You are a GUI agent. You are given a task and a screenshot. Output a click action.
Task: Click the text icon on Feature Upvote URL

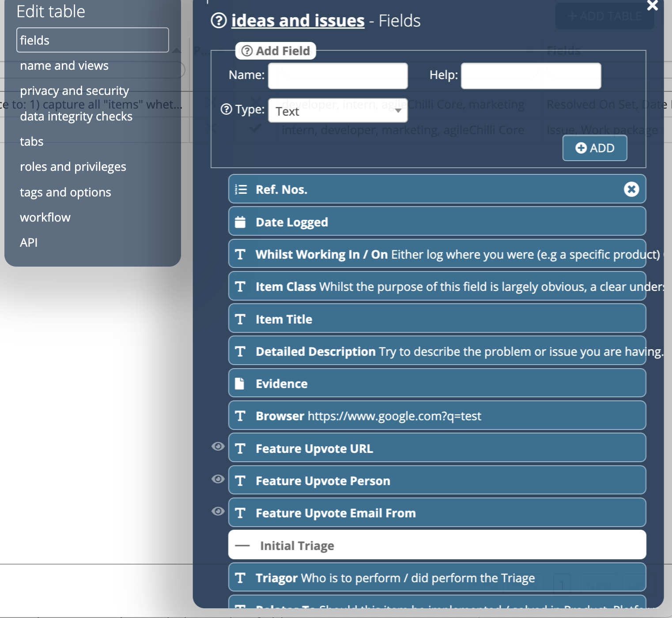coord(240,448)
